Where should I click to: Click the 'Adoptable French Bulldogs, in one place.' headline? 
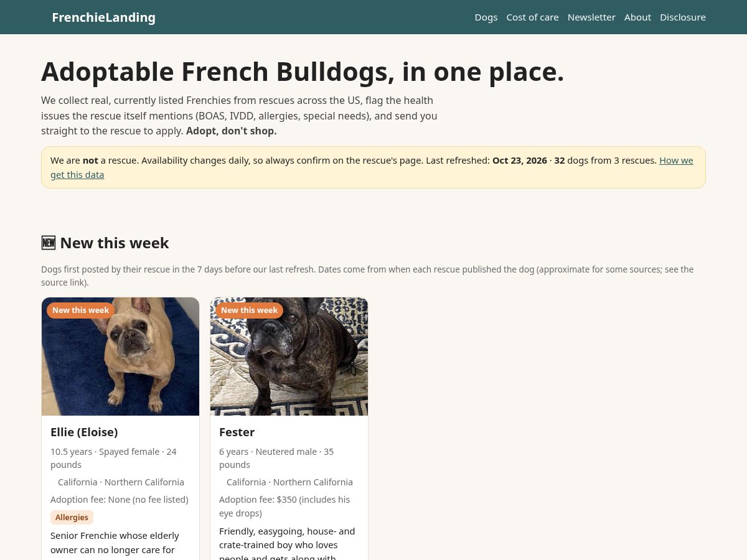pos(303,72)
